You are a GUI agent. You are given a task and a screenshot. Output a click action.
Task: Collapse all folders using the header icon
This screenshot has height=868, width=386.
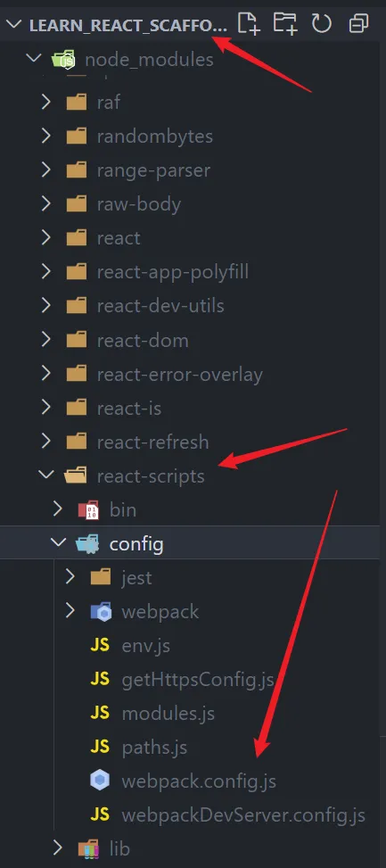pos(359,24)
